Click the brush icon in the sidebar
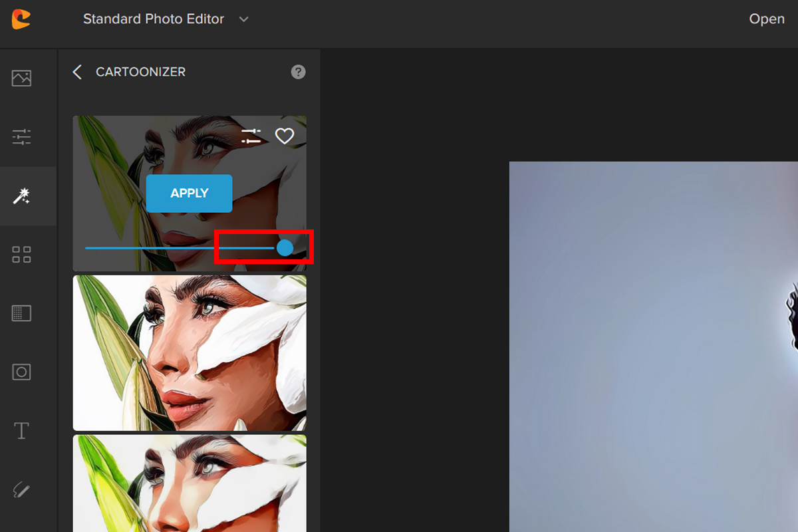798x532 pixels. tap(21, 490)
